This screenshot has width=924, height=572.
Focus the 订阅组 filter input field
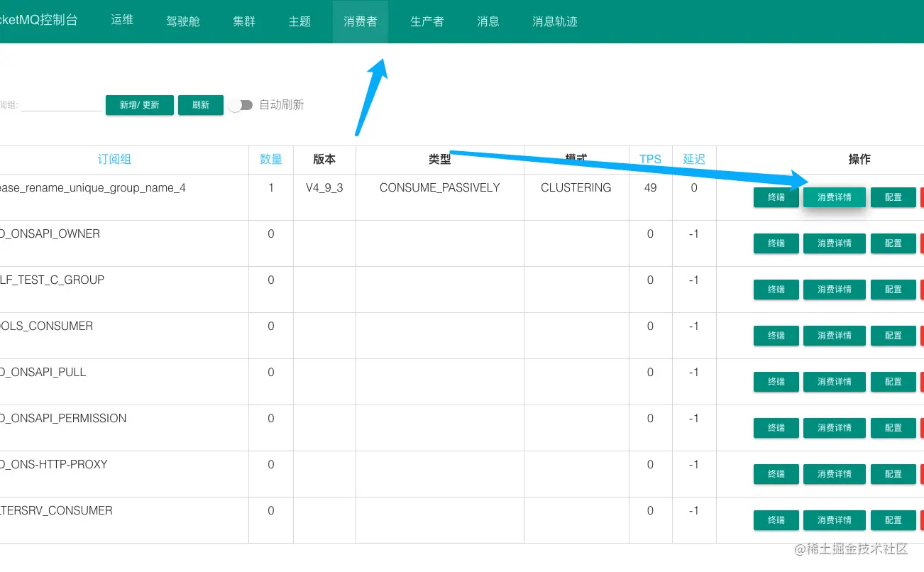61,104
